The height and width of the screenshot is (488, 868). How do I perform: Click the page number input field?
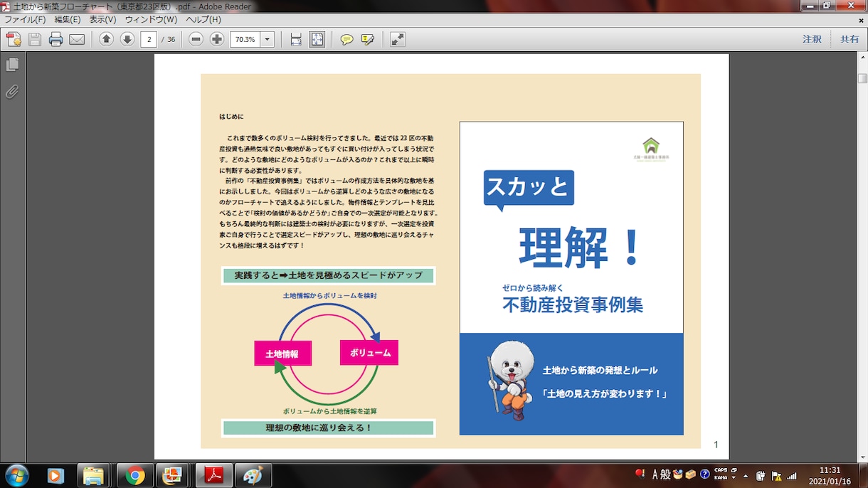pos(149,40)
